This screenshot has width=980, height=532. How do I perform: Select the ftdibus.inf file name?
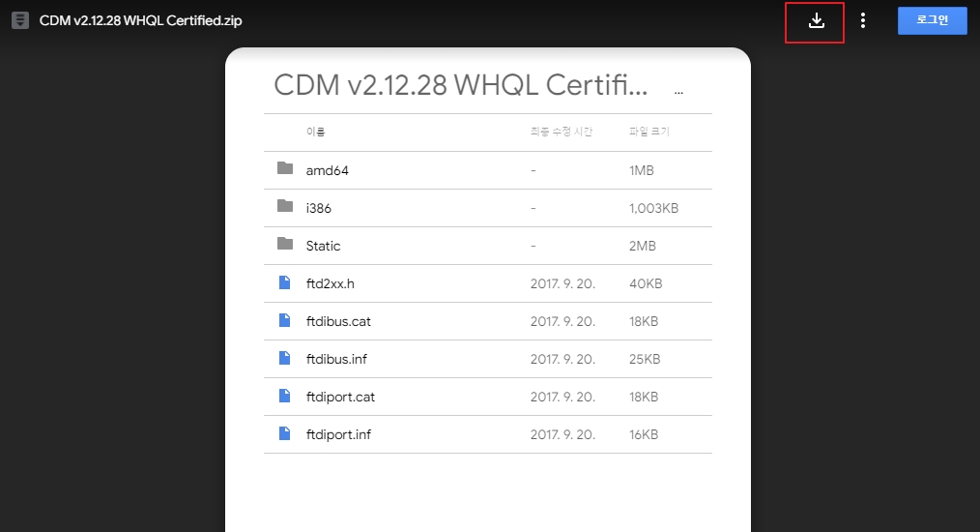336,359
